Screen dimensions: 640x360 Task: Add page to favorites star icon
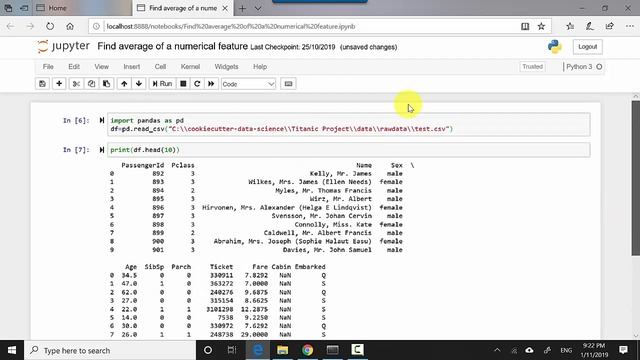(x=541, y=26)
